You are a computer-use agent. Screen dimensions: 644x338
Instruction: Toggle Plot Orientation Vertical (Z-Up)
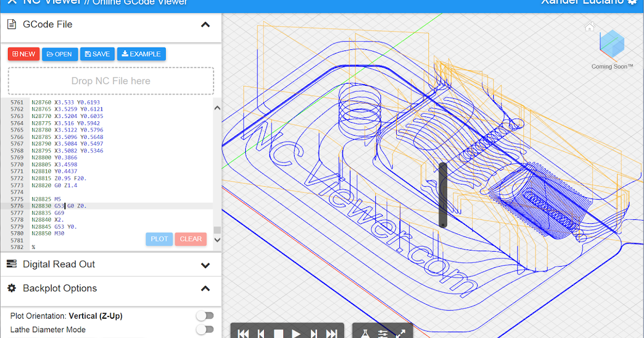pyautogui.click(x=205, y=315)
